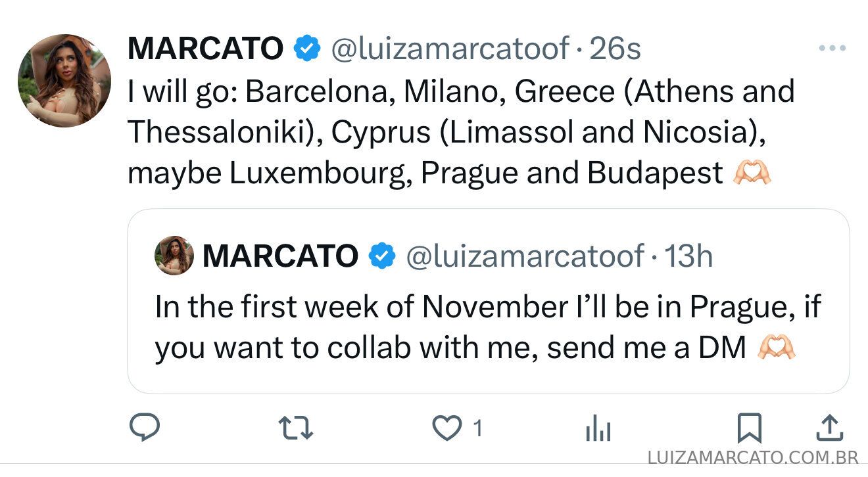868x477 pixels.
Task: Like the tweet with the heart icon
Action: point(446,429)
